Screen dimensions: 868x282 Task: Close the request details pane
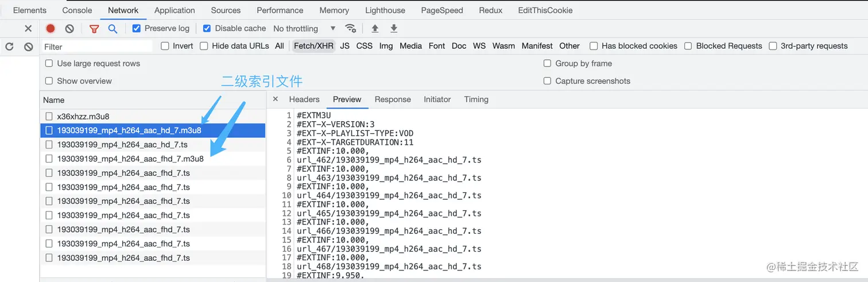tap(275, 99)
